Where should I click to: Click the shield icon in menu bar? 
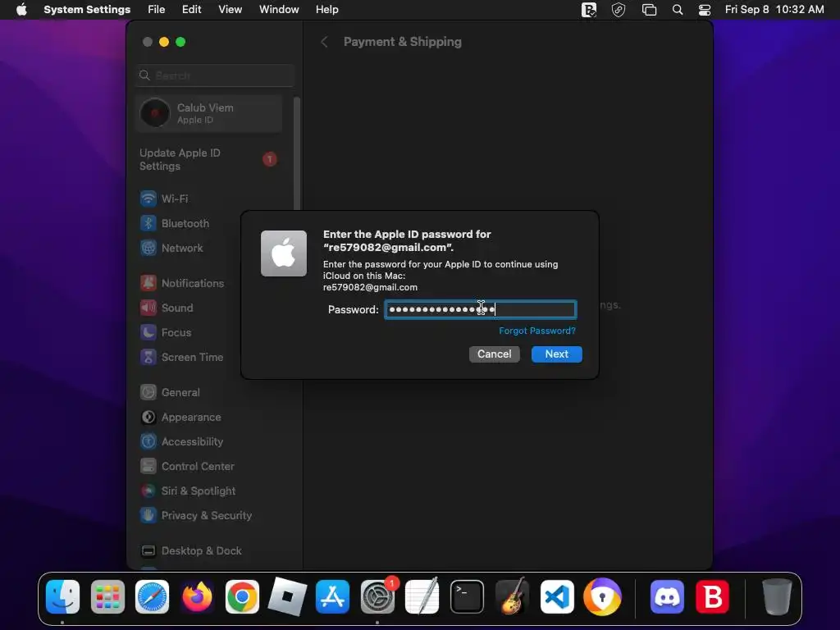click(x=619, y=10)
